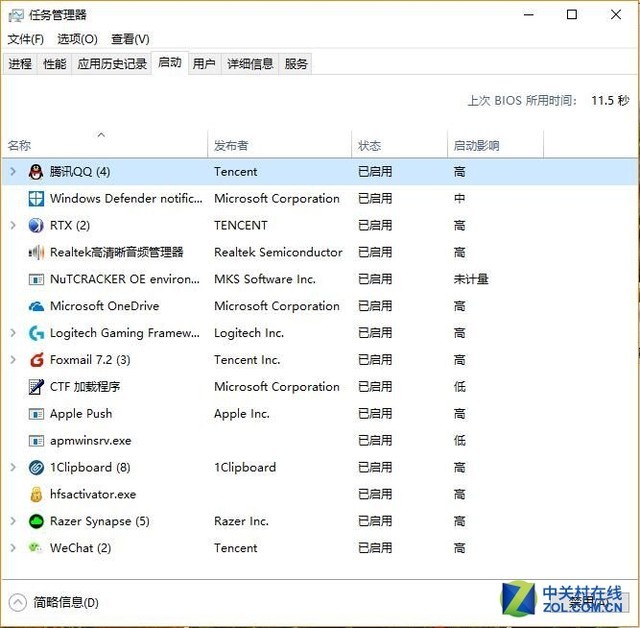
Task: Expand the WeChat (2) group
Action: click(x=13, y=548)
